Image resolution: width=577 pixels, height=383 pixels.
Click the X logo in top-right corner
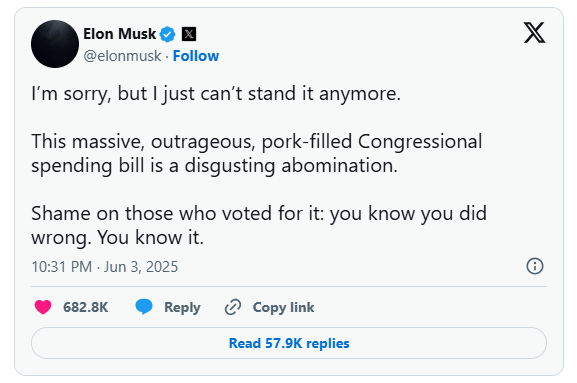click(534, 33)
